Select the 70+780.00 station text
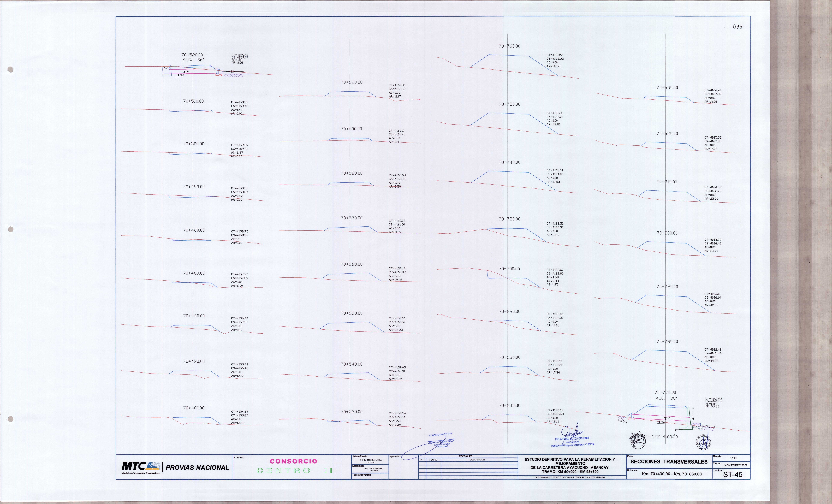Screen dimensions: 832x504 [x=667, y=342]
